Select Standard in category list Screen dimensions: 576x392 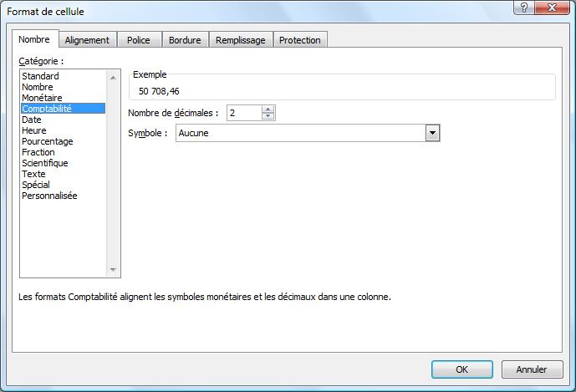click(x=40, y=76)
